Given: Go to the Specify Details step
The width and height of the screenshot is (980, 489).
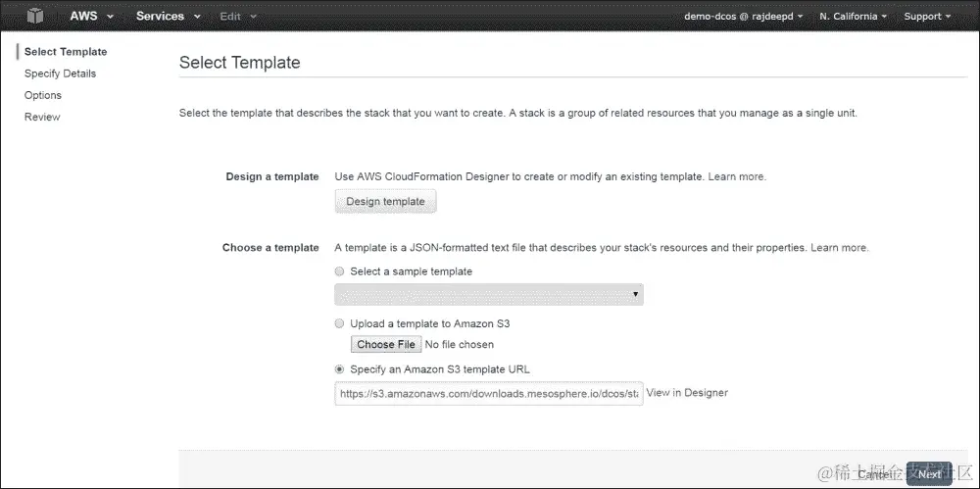Looking at the screenshot, I should pos(60,73).
